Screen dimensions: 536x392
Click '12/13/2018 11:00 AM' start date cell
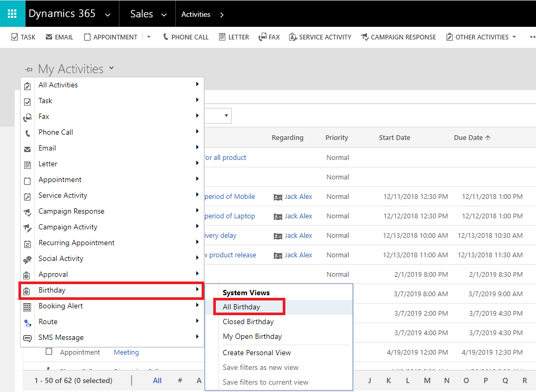click(x=415, y=255)
